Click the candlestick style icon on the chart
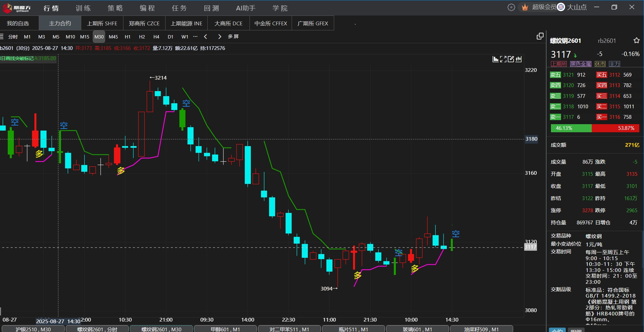Image resolution: width=644 pixels, height=332 pixels. click(519, 59)
